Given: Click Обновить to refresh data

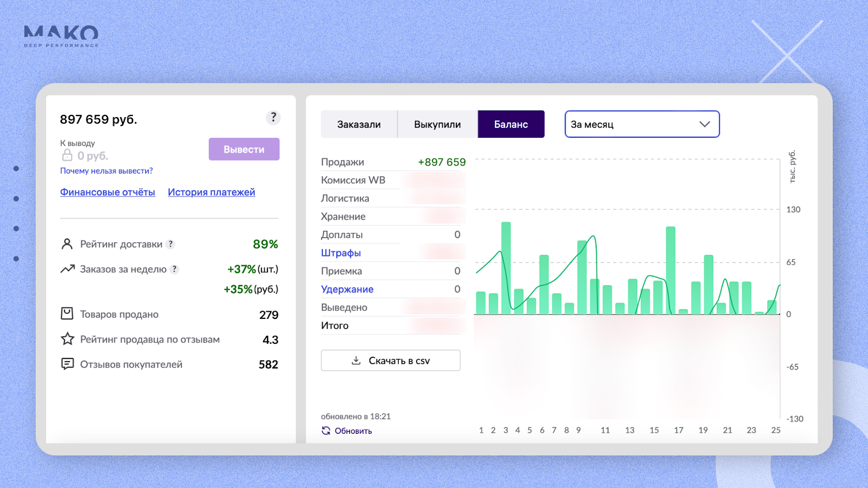Looking at the screenshot, I should (353, 431).
